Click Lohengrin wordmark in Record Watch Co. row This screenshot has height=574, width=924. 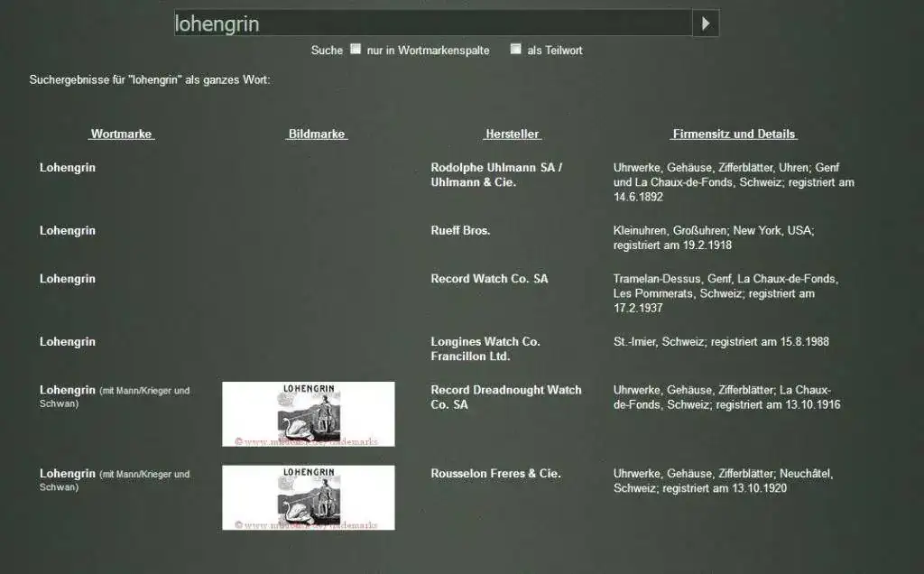pyautogui.click(x=67, y=279)
